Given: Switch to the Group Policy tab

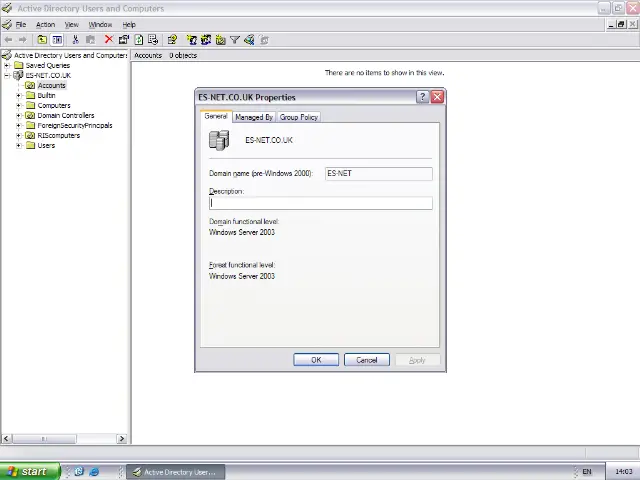Looking at the screenshot, I should pos(299,117).
